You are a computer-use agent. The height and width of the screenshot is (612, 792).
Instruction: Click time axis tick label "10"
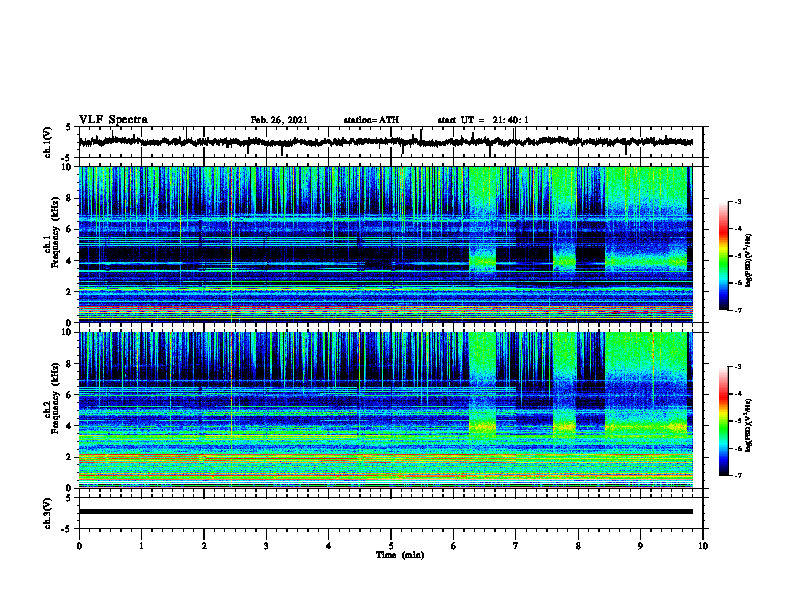pyautogui.click(x=703, y=546)
